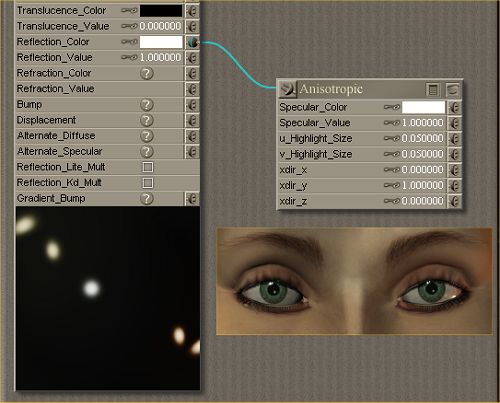Viewport: 500px width, 403px height.
Task: Toggle the Anisotropic node preview eye button
Action: pos(452,90)
